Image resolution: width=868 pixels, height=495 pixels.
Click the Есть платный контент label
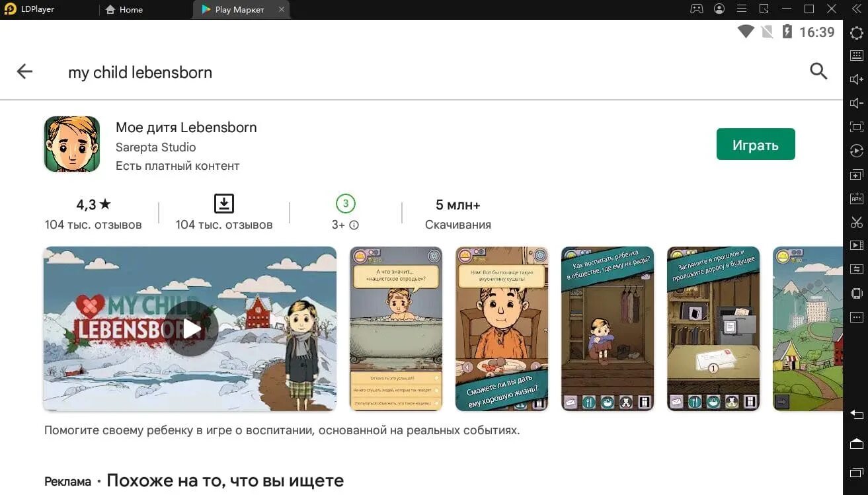177,166
